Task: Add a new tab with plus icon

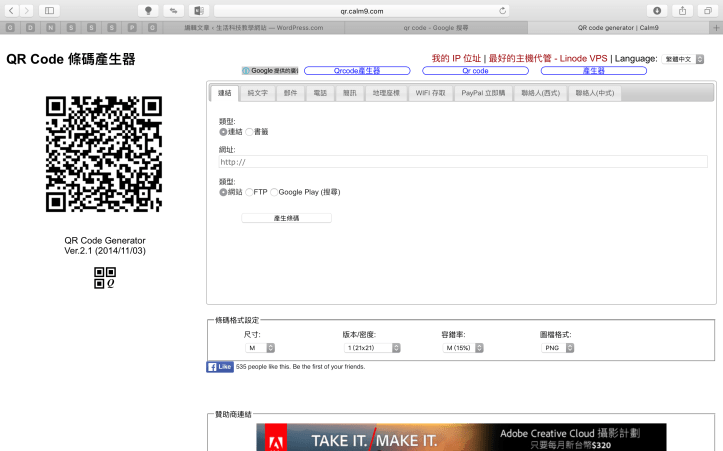Action: click(716, 28)
